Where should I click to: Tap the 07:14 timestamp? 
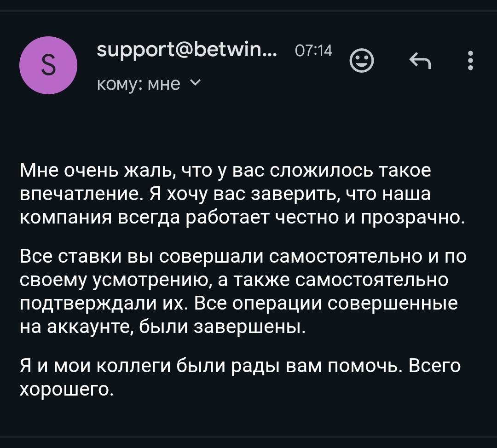313,51
